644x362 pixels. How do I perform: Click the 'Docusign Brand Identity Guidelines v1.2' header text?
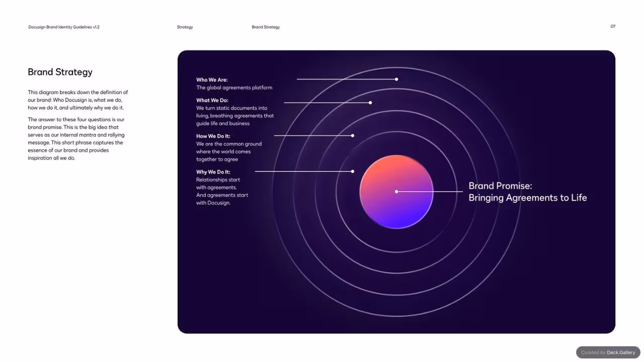pyautogui.click(x=64, y=27)
